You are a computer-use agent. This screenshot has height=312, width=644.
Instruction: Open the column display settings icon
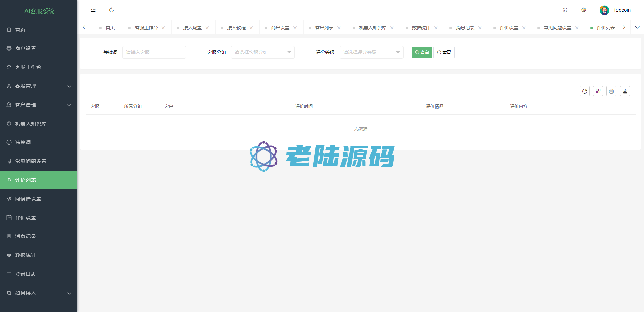tap(598, 91)
